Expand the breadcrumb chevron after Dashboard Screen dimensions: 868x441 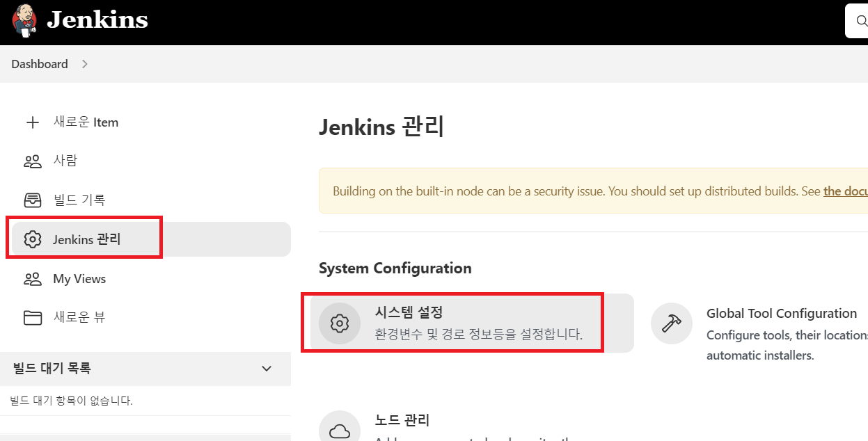(x=85, y=64)
